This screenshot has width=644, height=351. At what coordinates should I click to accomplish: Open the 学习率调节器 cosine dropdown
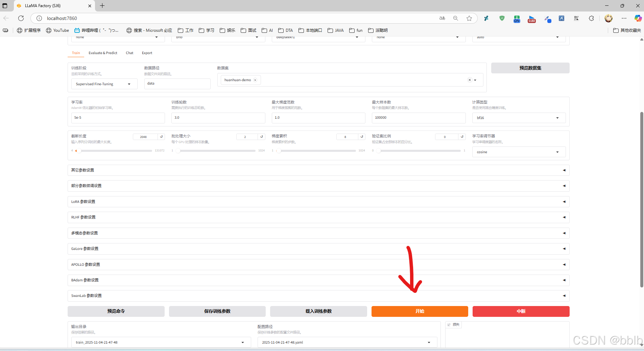(519, 152)
